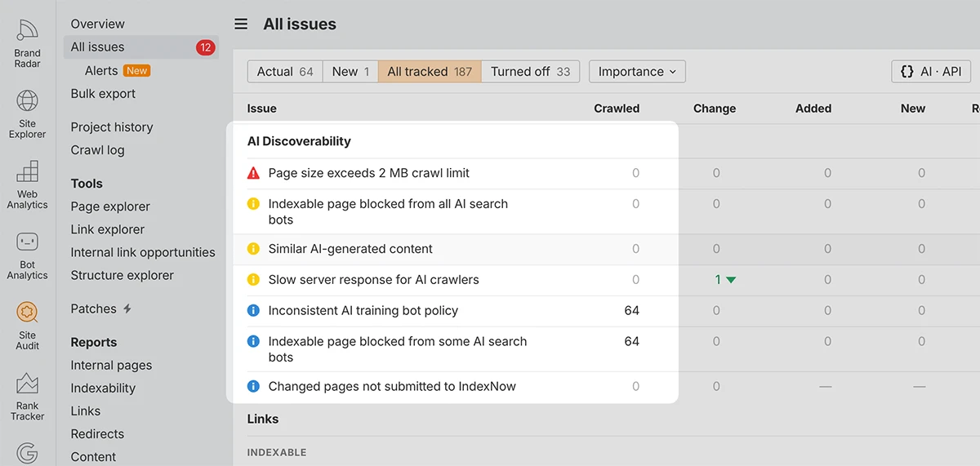Click the green down arrow change indicator

[x=731, y=280]
